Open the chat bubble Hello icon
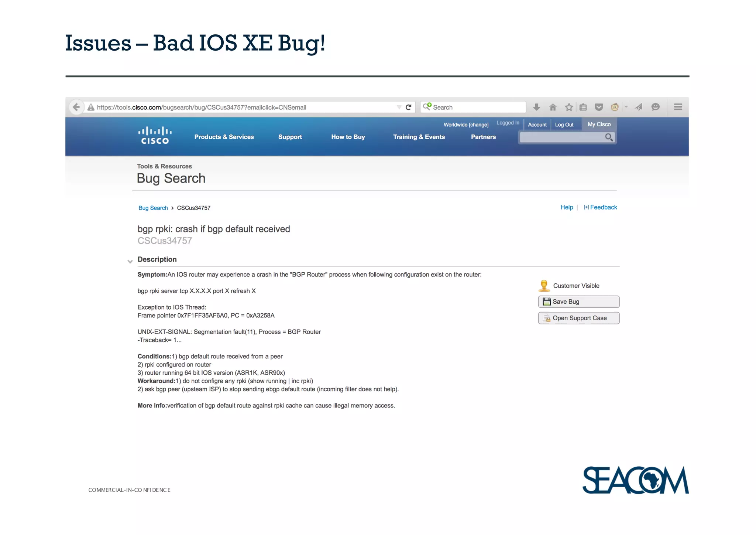The width and height of the screenshot is (756, 535). click(656, 107)
